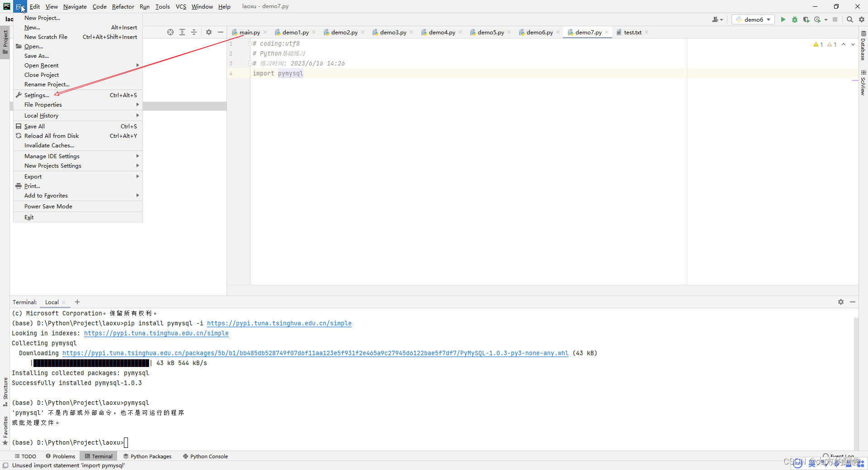The height and width of the screenshot is (470, 868).
Task: Open the PyMySQL-1.0.3 wheel download link
Action: [x=316, y=353]
